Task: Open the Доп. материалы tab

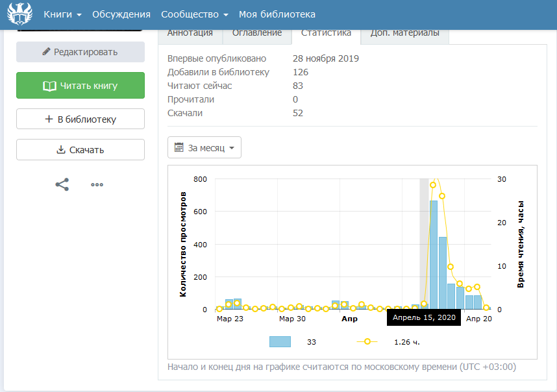Action: click(x=404, y=33)
